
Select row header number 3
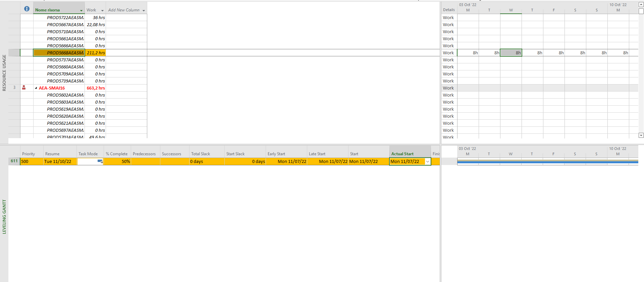(14, 88)
